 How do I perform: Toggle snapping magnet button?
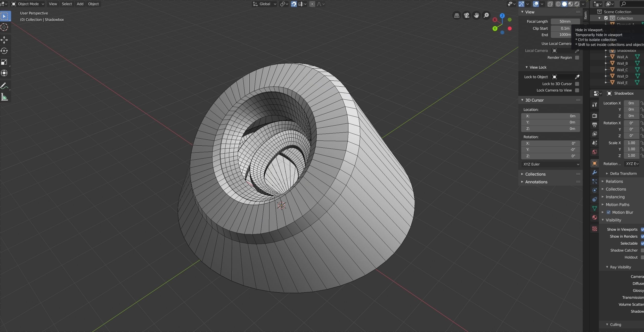point(294,4)
